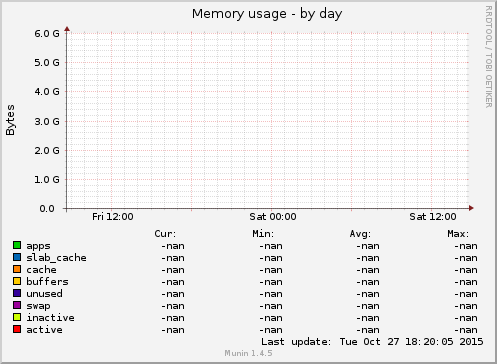Select the 'cache' legend label
The height and width of the screenshot is (364, 497).
41,270
